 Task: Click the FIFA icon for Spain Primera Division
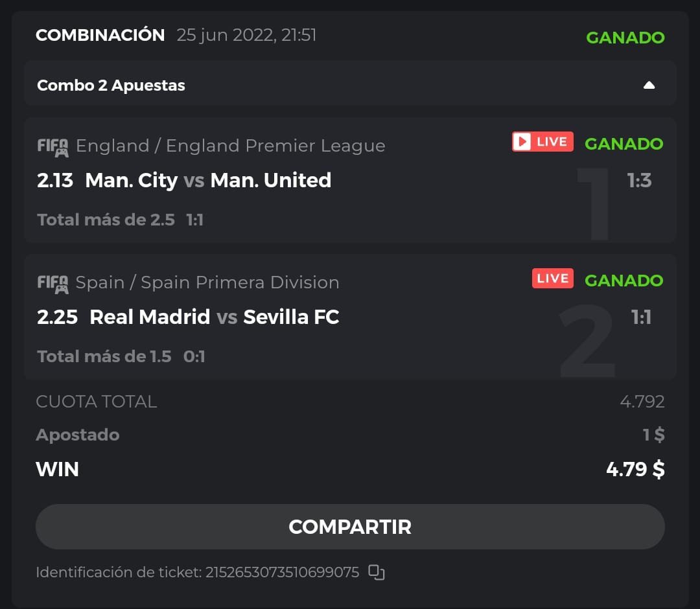click(x=52, y=284)
